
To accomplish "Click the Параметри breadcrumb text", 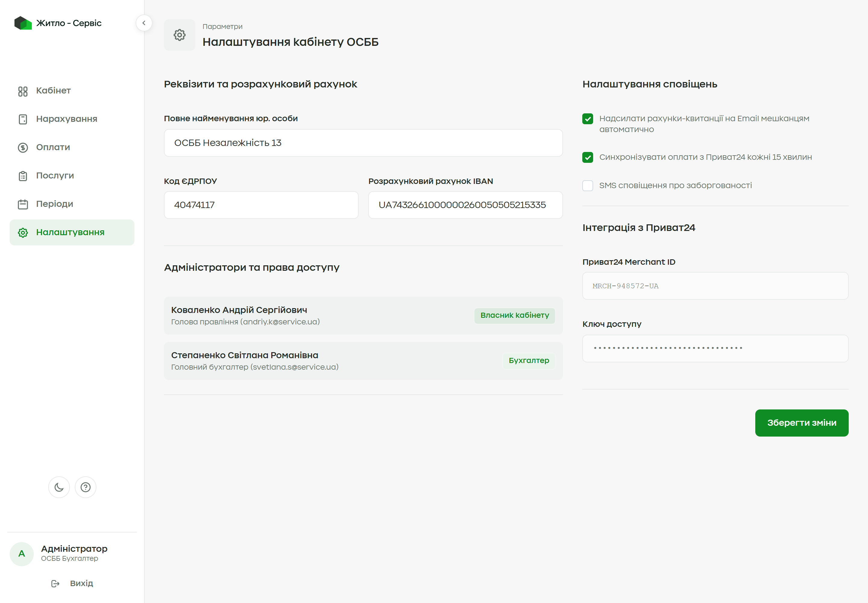I will pyautogui.click(x=222, y=27).
